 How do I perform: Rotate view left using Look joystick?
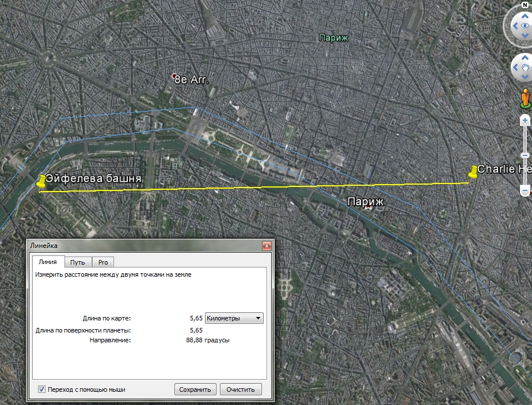(515, 26)
